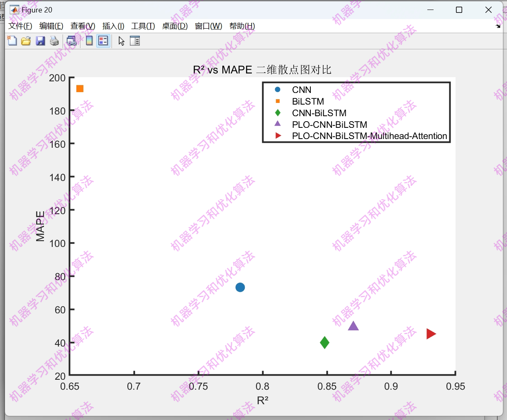Open the 编辑(E) menu
Screen dimensions: 507x420
[x=51, y=26]
